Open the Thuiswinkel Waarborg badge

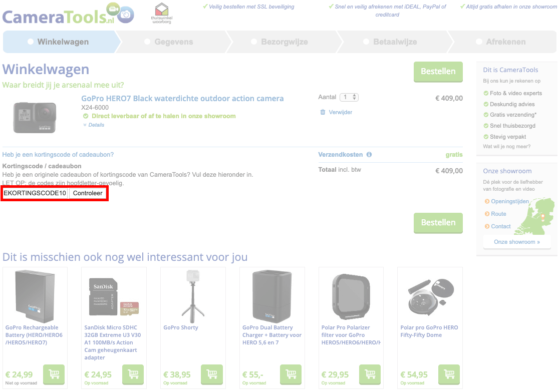162,14
